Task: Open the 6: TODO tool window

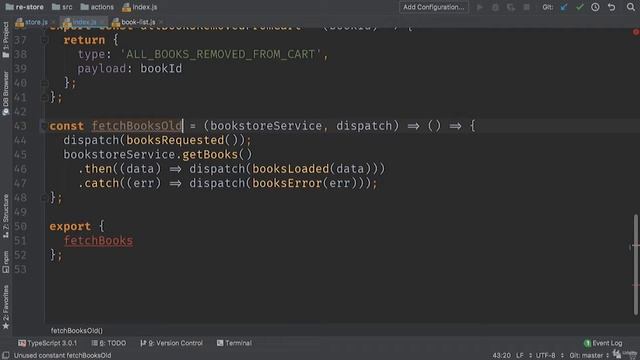Action: (108, 343)
